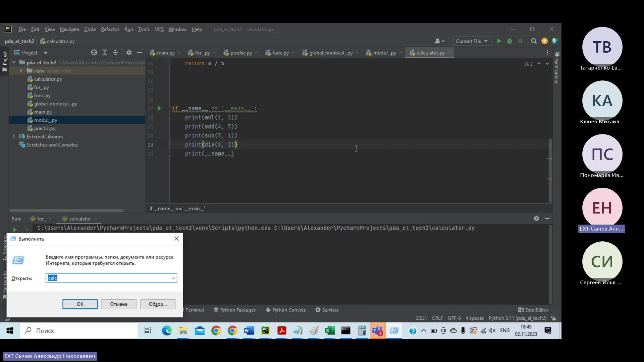Minimize the Run tool window
The width and height of the screenshot is (644, 362).
point(547,218)
